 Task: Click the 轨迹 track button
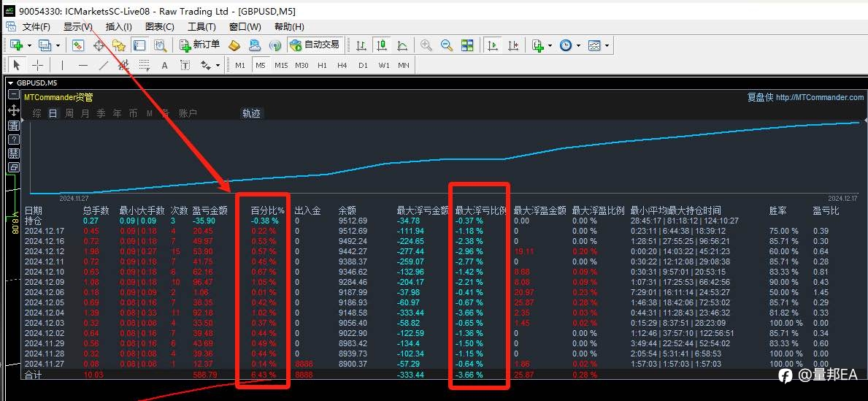point(251,113)
